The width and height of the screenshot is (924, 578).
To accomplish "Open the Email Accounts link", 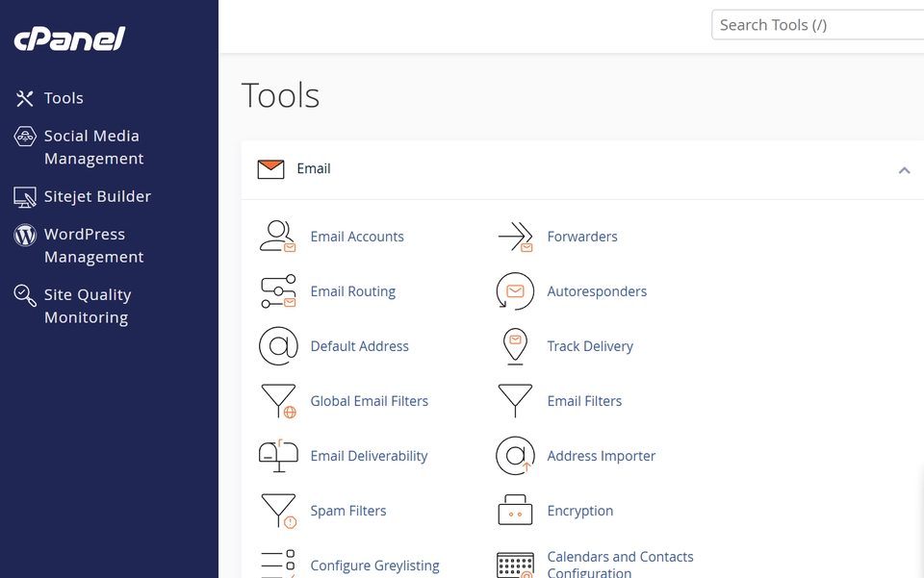I will [x=357, y=237].
